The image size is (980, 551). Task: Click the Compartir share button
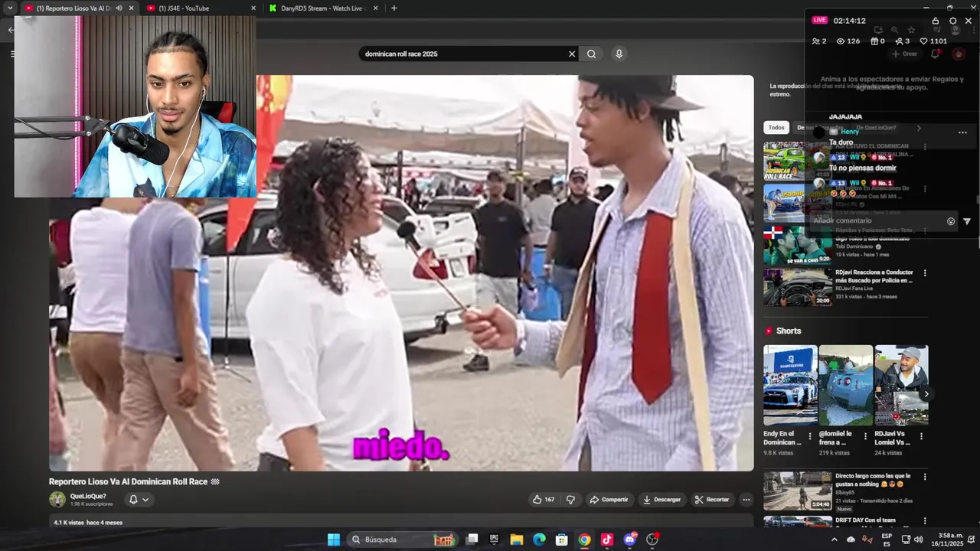coord(609,500)
